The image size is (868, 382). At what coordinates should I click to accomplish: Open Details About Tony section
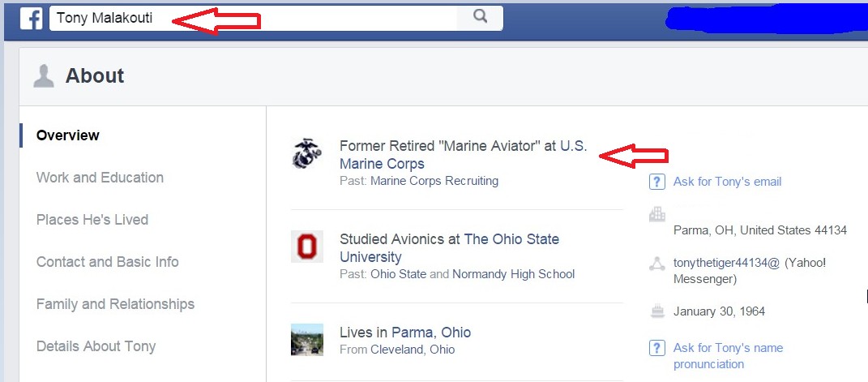pyautogui.click(x=96, y=346)
